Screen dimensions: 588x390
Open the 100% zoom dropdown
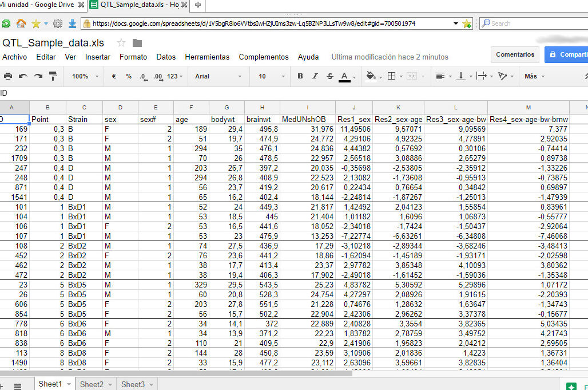85,76
